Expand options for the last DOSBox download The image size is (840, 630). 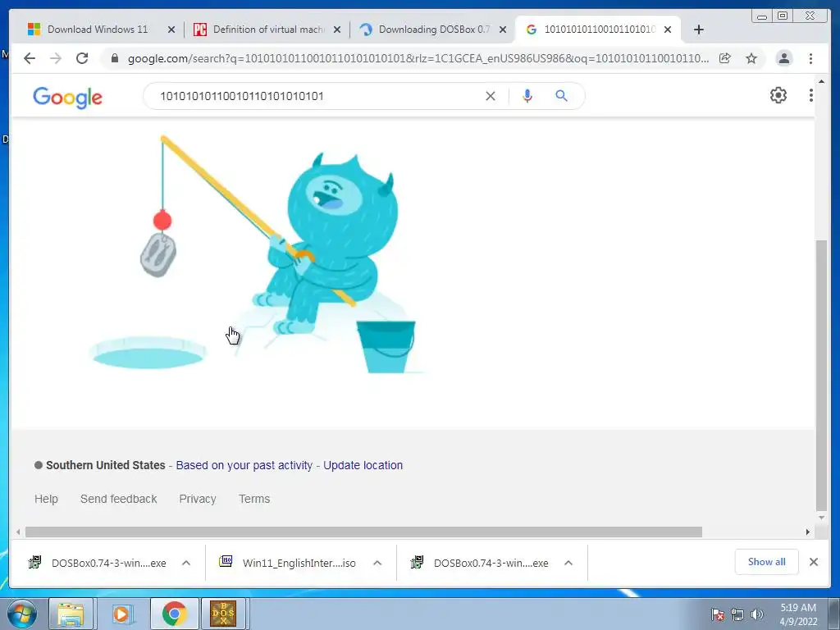568,563
